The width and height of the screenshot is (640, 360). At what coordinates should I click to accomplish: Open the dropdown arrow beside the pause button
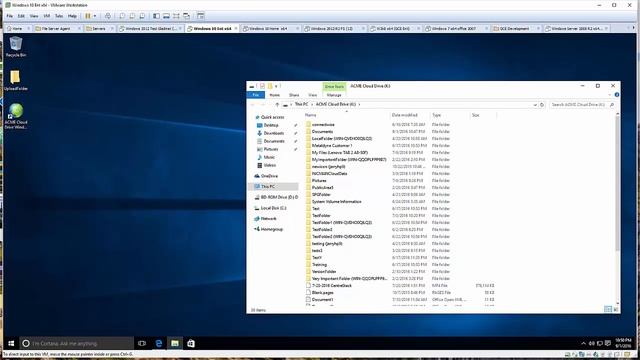click(x=95, y=16)
